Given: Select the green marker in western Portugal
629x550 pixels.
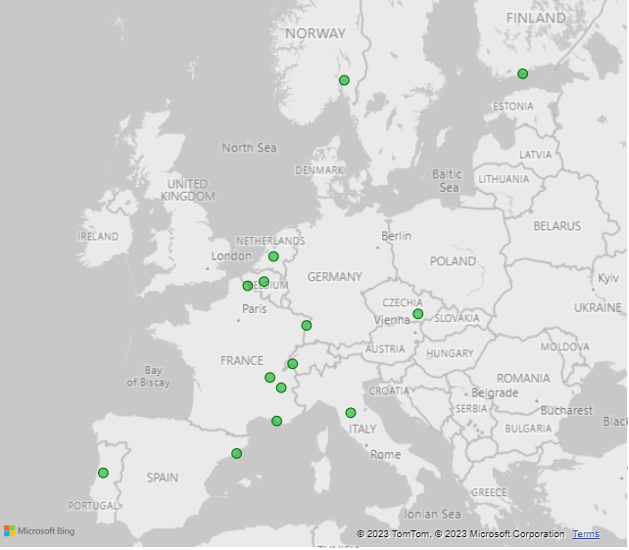Looking at the screenshot, I should point(103,473).
